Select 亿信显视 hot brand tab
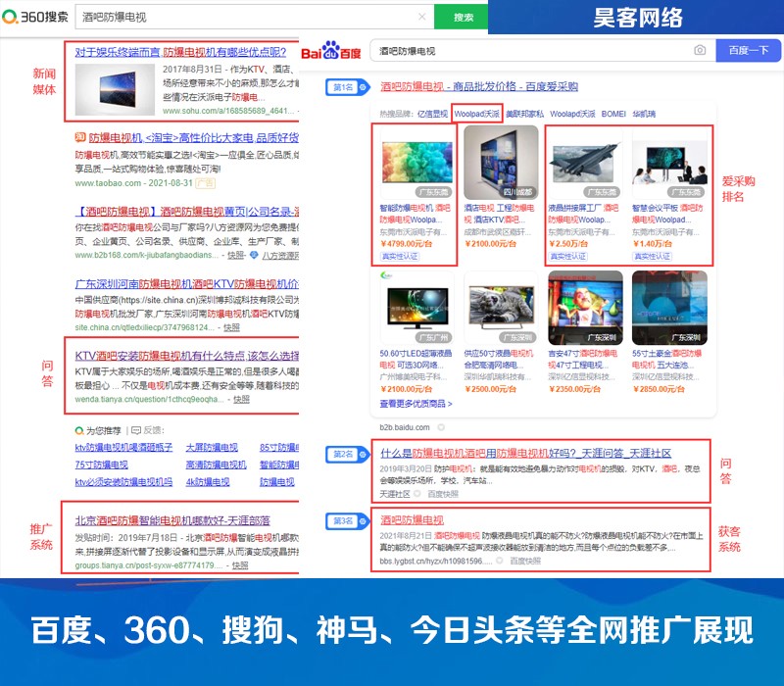 point(430,114)
